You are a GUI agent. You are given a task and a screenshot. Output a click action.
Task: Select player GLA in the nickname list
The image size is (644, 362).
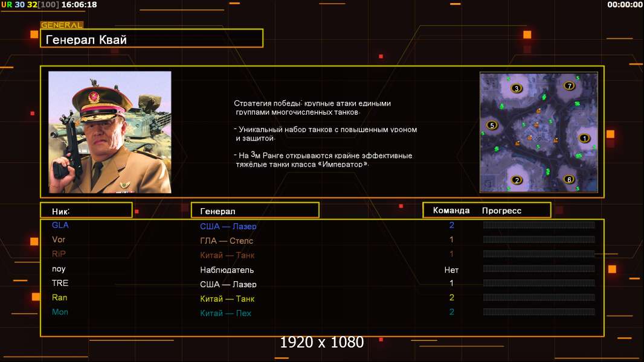coord(60,225)
